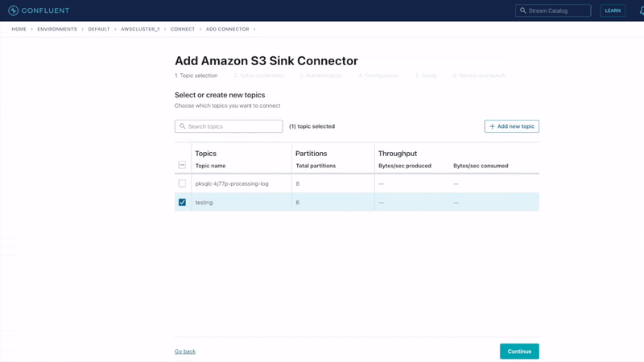Open CONNECT breadcrumb
This screenshot has height=362, width=644.
coord(183,29)
